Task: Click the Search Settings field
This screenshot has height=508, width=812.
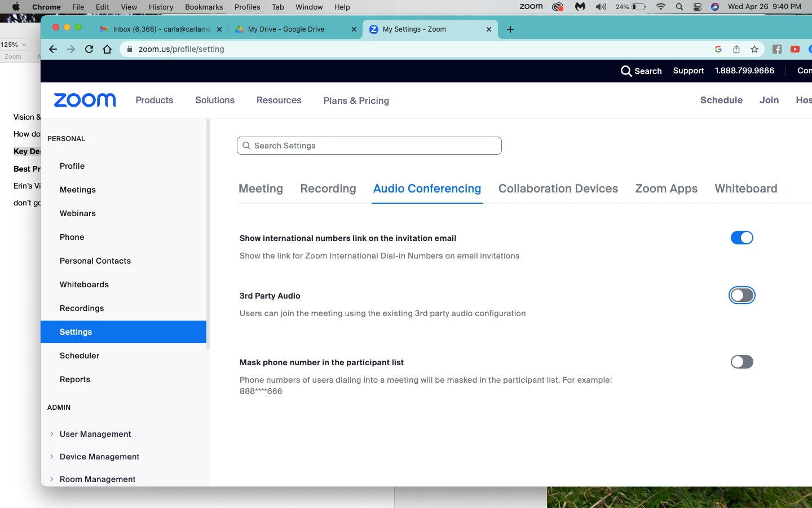Action: point(369,146)
